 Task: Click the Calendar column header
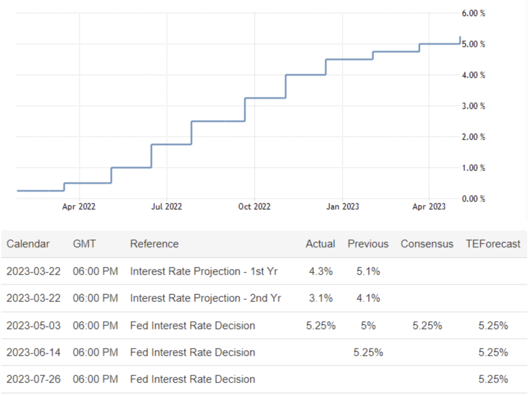click(x=28, y=244)
